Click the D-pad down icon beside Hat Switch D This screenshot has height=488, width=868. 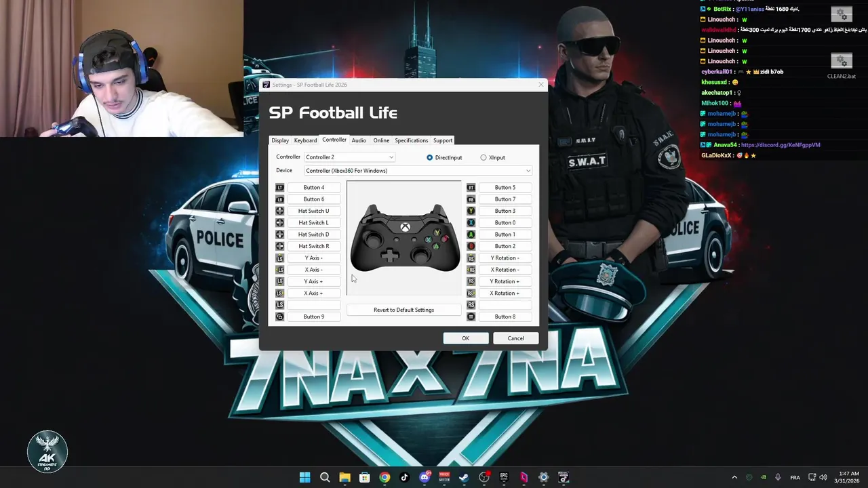click(279, 235)
